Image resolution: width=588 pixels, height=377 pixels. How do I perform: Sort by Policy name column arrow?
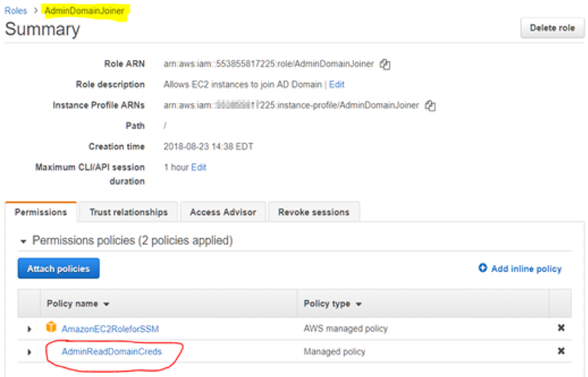point(107,304)
